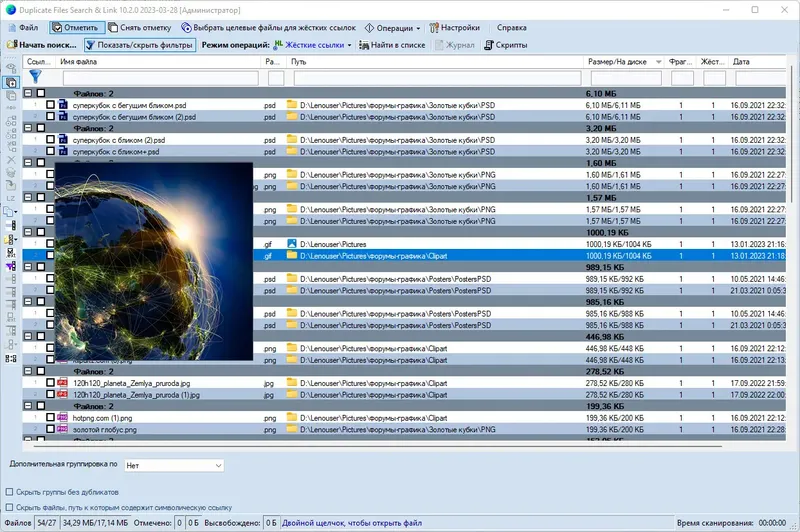800x532 pixels.
Task: Open the Справка help menu
Action: click(x=512, y=27)
